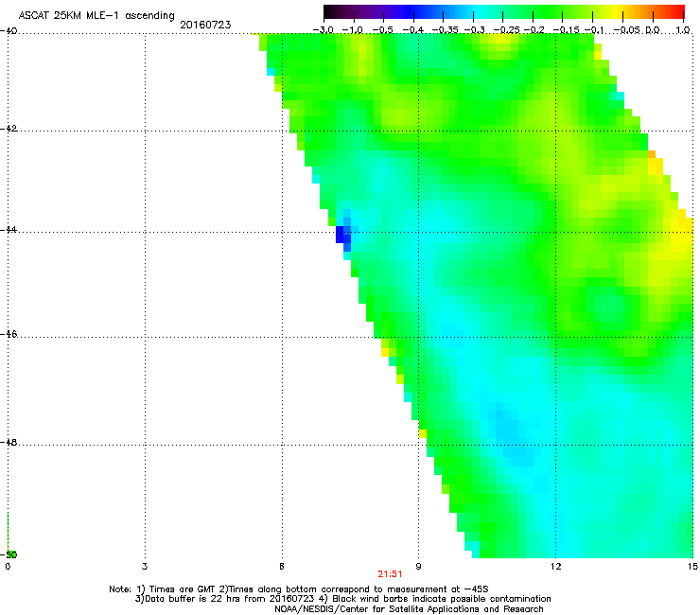Click the dark blue pixel cluster on the swath edge

pos(342,235)
